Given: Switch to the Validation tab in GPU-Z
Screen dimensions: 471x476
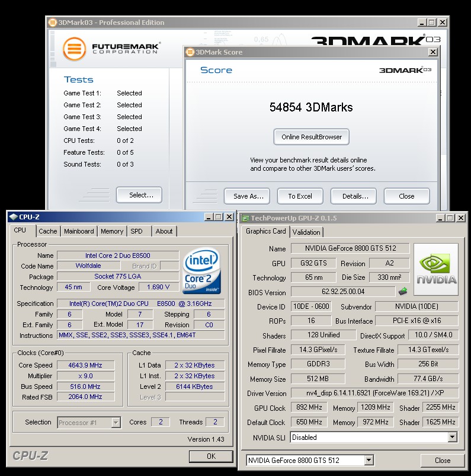Looking at the screenshot, I should [306, 232].
